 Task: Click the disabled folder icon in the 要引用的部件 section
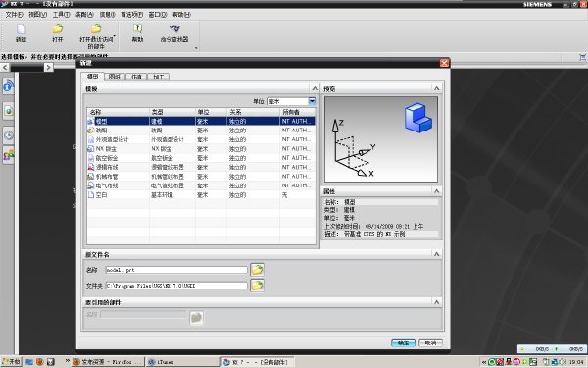tap(196, 318)
